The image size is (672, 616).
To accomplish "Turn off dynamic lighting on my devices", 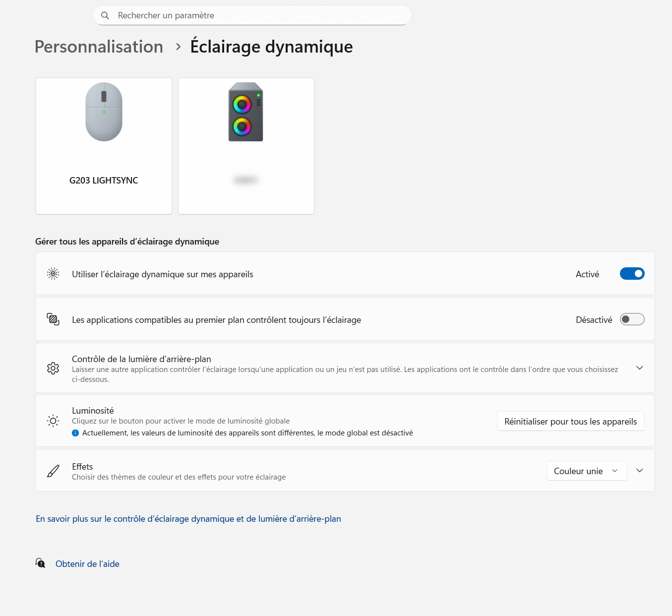I will [x=632, y=274].
